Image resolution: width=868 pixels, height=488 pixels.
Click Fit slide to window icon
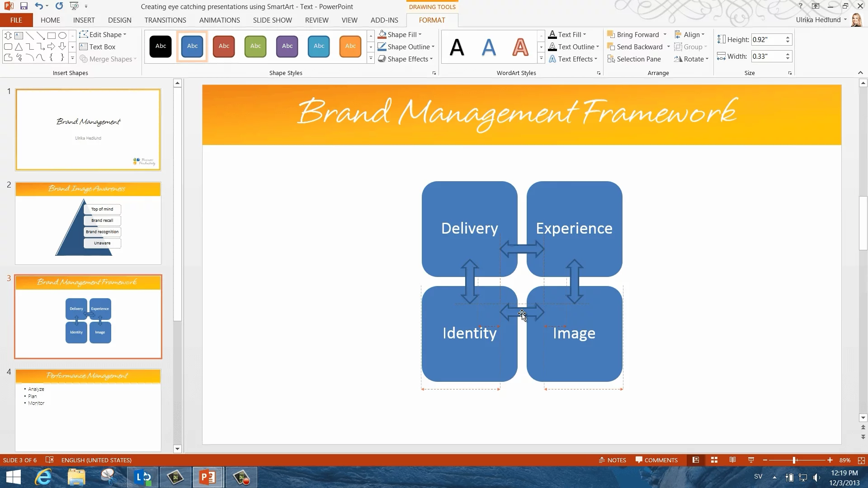pos(861,460)
